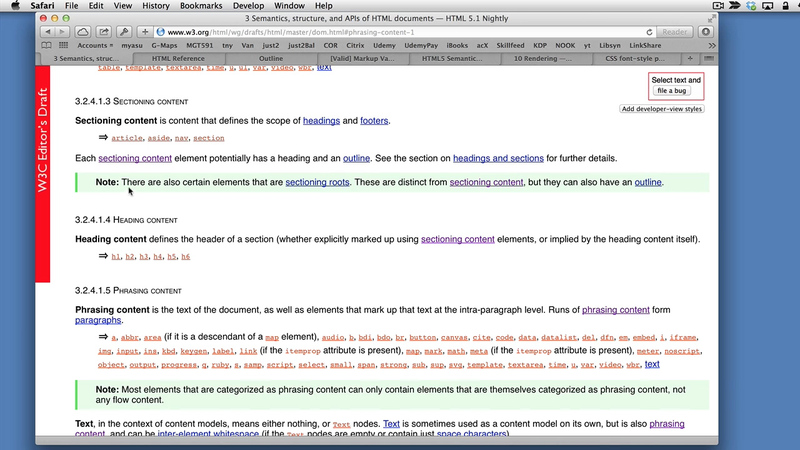
Task: Click the plus add-bookmark button
Action: click(x=145, y=32)
